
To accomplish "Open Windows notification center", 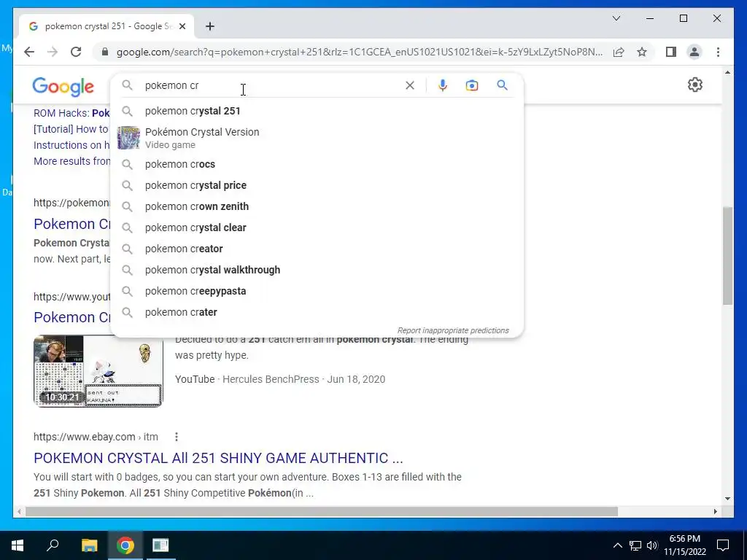I will pos(723,545).
